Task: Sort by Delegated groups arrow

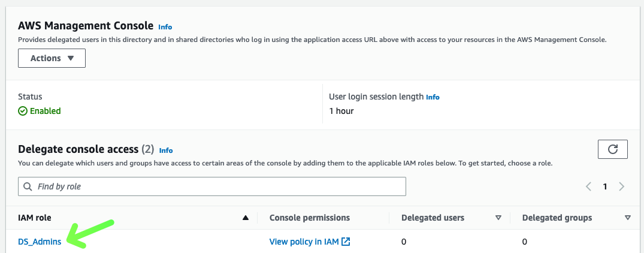Action: (x=627, y=218)
